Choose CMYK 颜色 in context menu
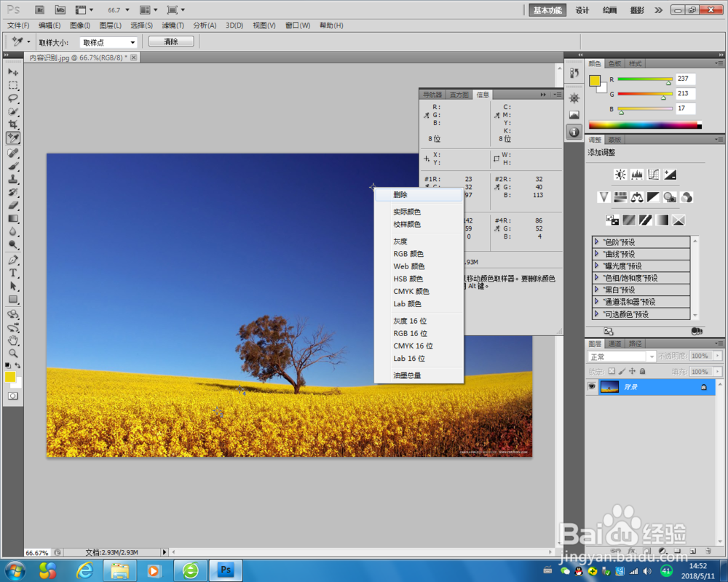728x582 pixels. coord(419,292)
